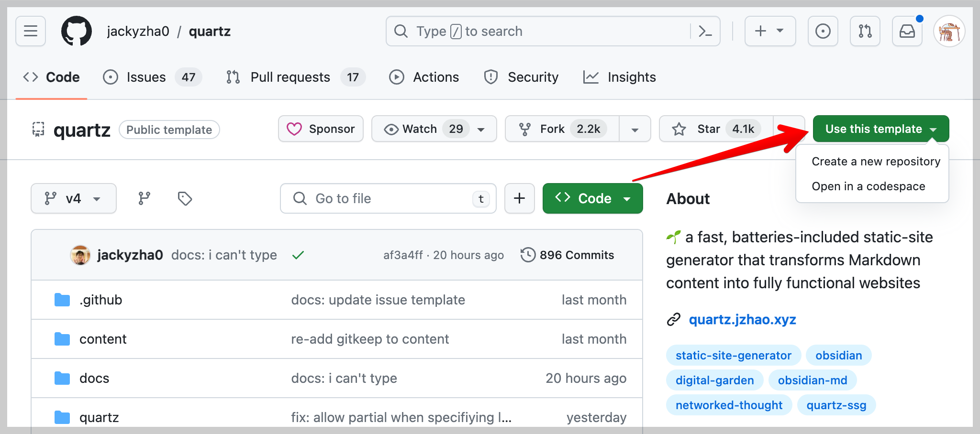980x434 pixels.
Task: Click the green commit status checkmark
Action: tap(298, 255)
